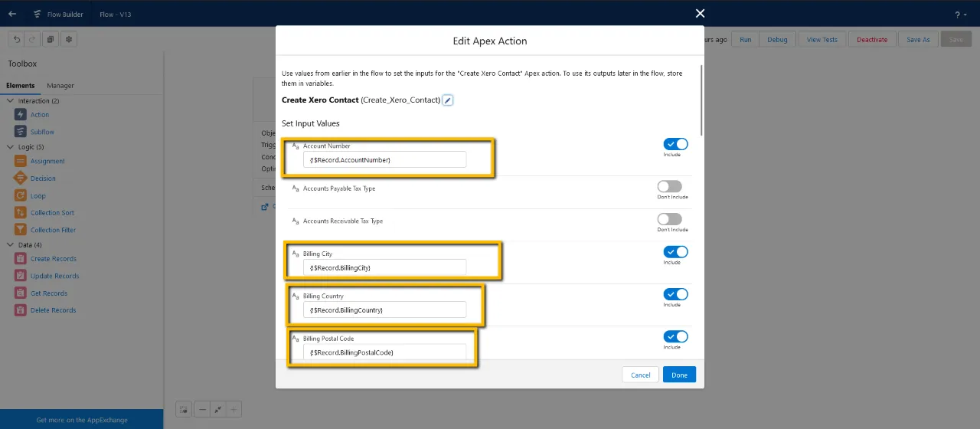Collapse the Logic (5) toolbox section

point(10,146)
